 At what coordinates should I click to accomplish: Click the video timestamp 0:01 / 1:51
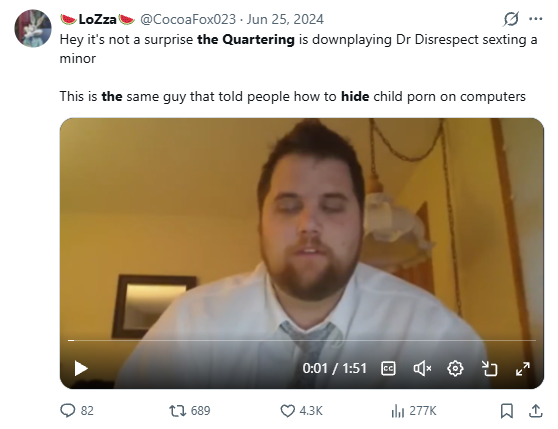[335, 369]
